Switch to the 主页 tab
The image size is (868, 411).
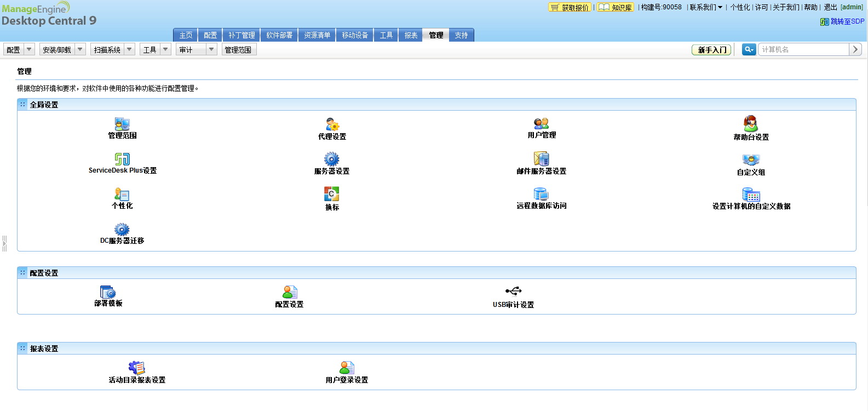tap(186, 35)
